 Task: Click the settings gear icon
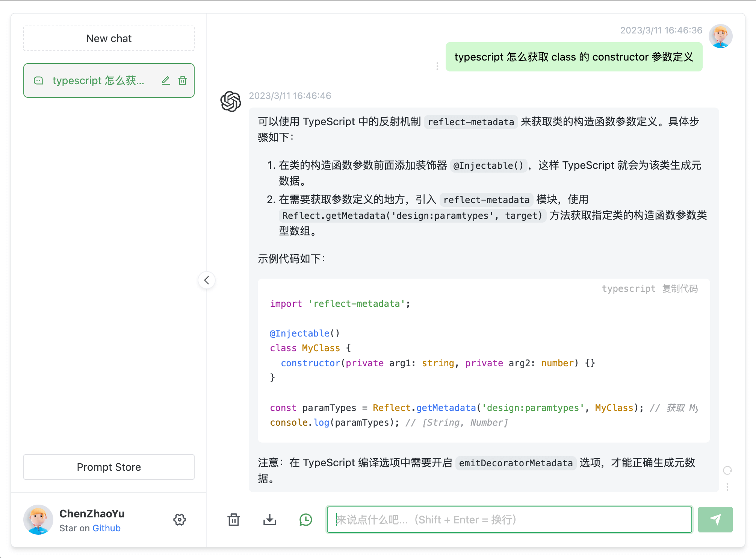click(180, 520)
